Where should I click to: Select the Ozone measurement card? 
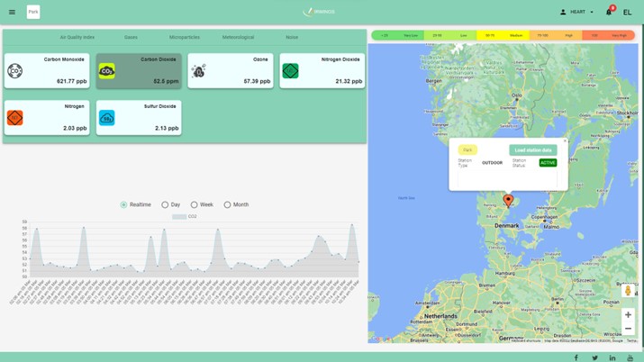pyautogui.click(x=231, y=71)
